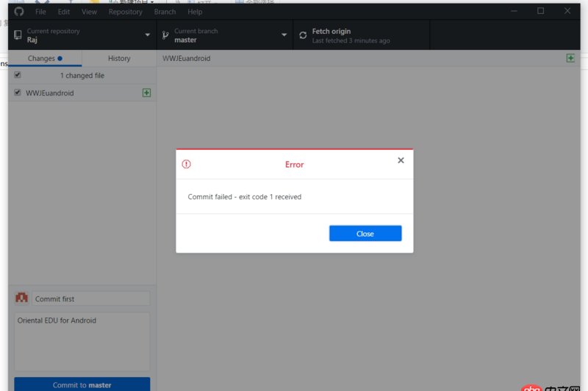
Task: Click Commit to master button
Action: pos(82,384)
